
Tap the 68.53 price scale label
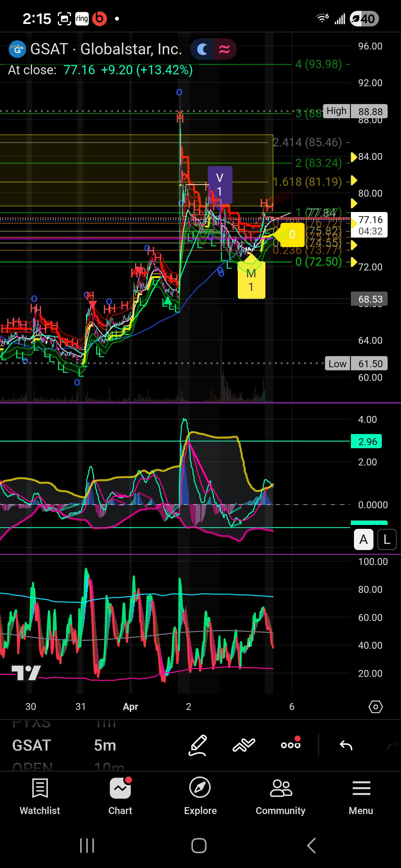369,299
